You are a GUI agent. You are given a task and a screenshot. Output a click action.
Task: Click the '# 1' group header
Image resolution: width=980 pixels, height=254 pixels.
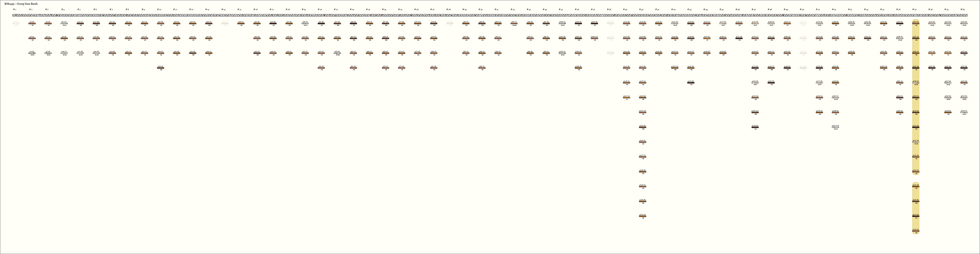tap(14, 9)
